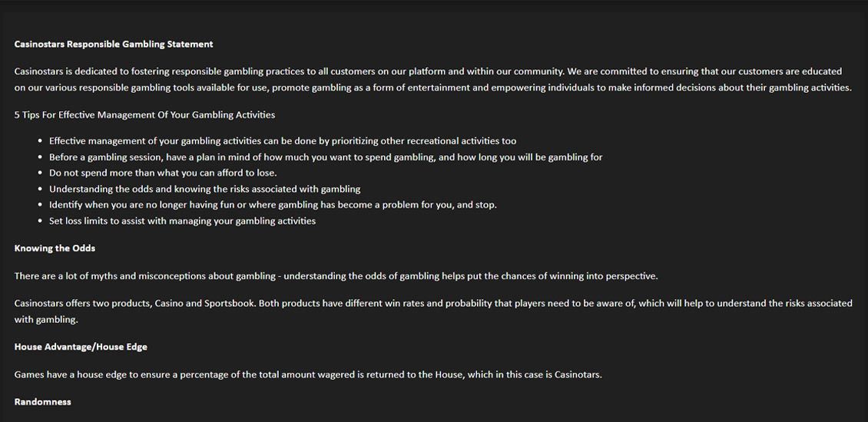Click the 'Understanding the odds' bullet item
Screen dimensions: 868x422
(x=204, y=189)
